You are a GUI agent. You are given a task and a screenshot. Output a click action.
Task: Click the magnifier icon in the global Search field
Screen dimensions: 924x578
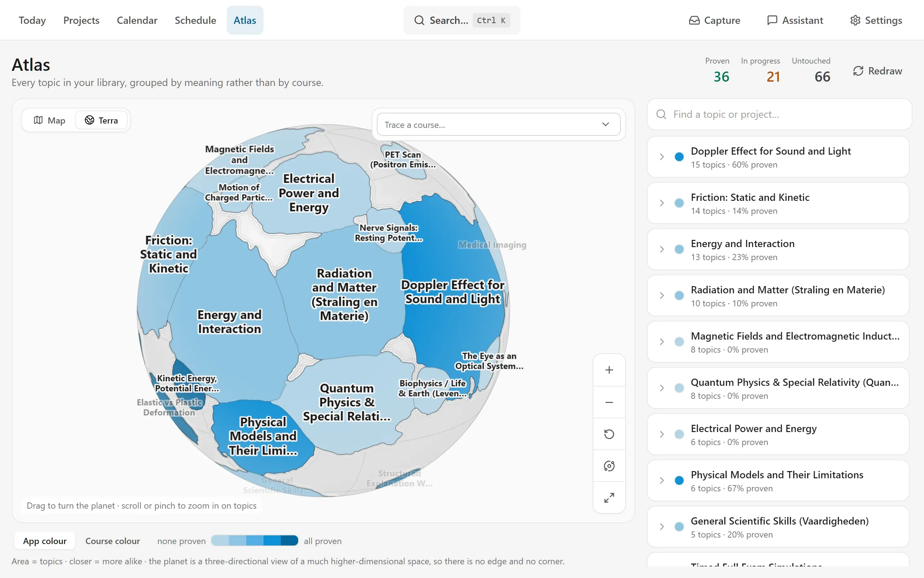[419, 20]
